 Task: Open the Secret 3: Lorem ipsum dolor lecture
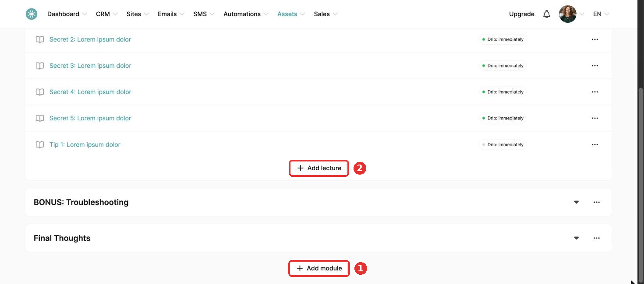coord(90,66)
